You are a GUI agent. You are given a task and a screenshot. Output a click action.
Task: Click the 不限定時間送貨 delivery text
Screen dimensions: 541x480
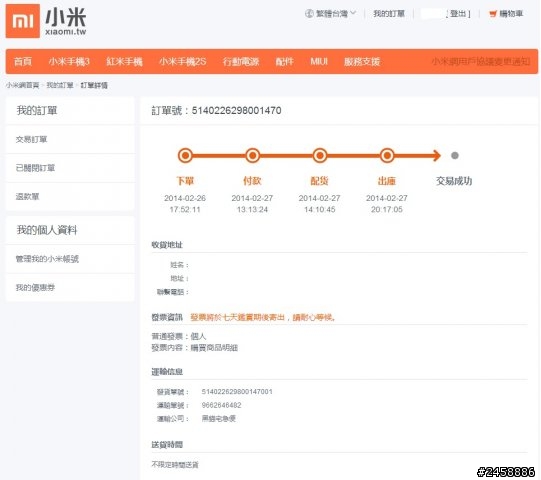pyautogui.click(x=175, y=465)
